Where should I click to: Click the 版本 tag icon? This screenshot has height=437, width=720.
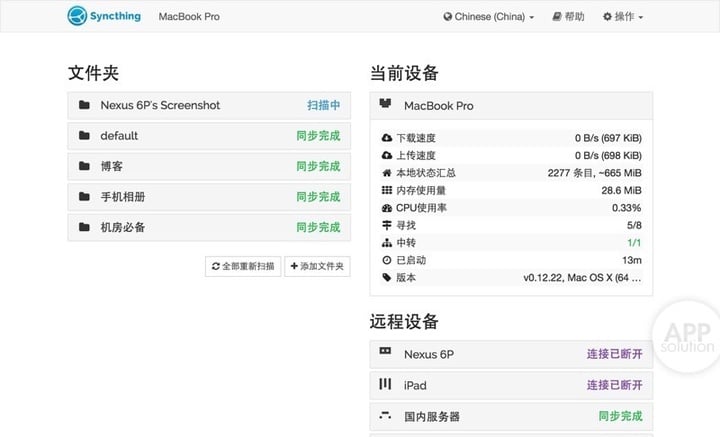[x=387, y=277]
